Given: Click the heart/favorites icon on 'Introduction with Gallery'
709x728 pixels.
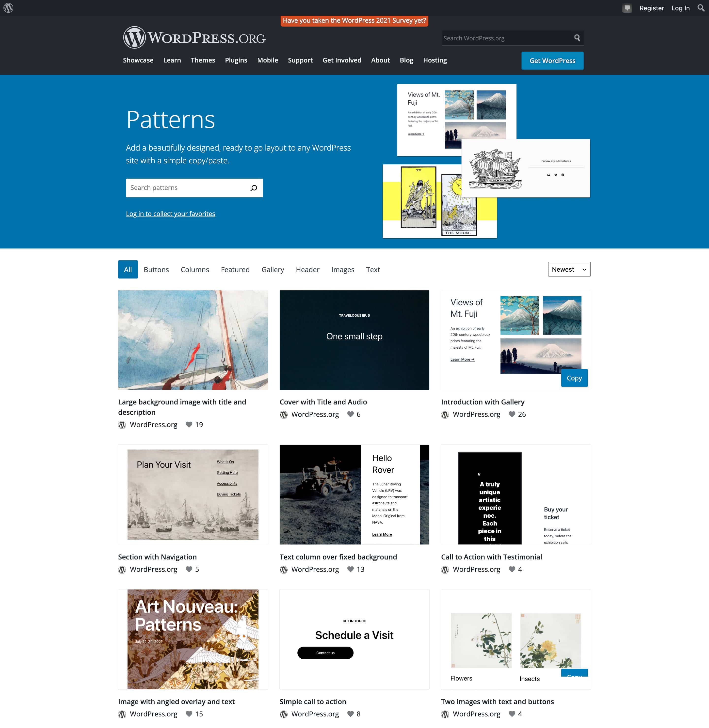Looking at the screenshot, I should point(512,414).
